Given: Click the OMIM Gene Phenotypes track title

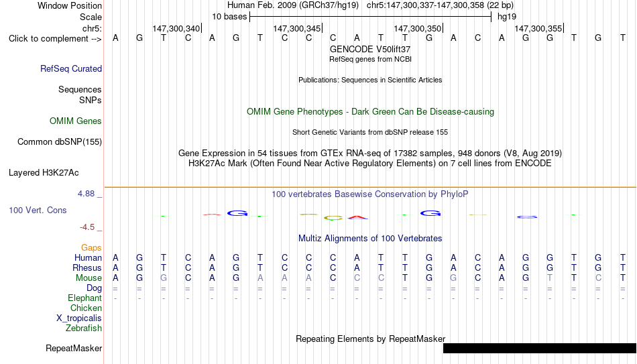Looking at the screenshot, I should click(x=370, y=112).
